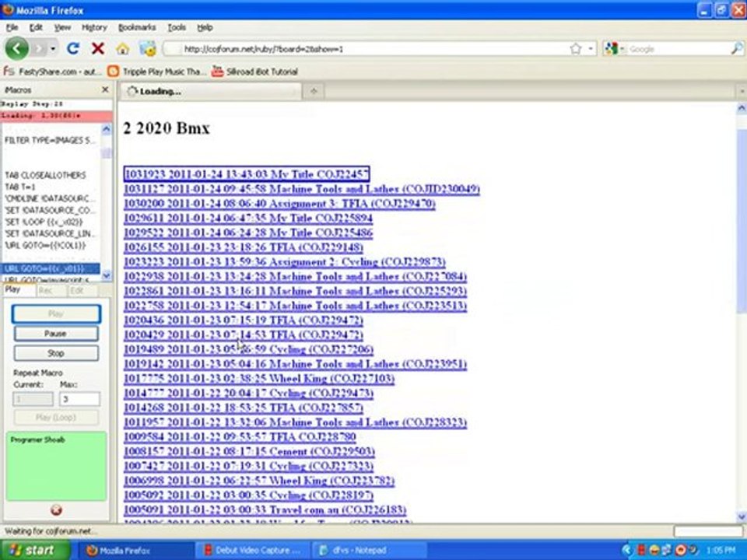Expand hidden system tray icons arrow
The height and width of the screenshot is (560, 747).
tap(627, 551)
